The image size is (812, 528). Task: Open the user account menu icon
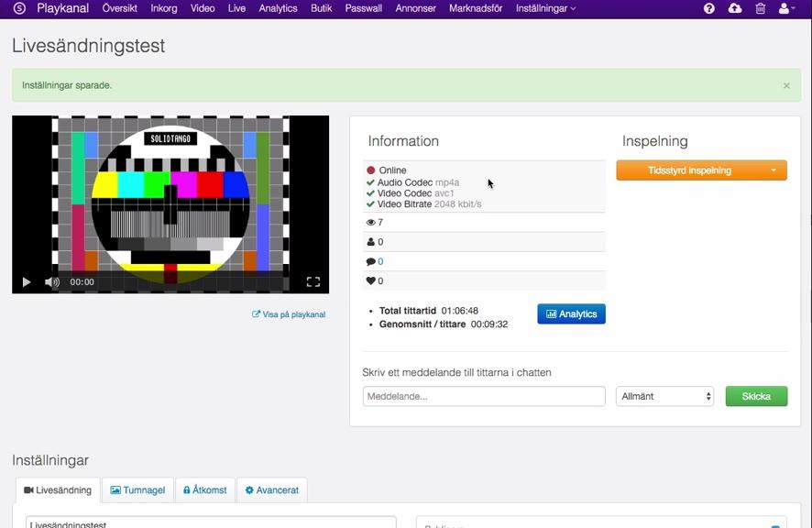pos(786,8)
